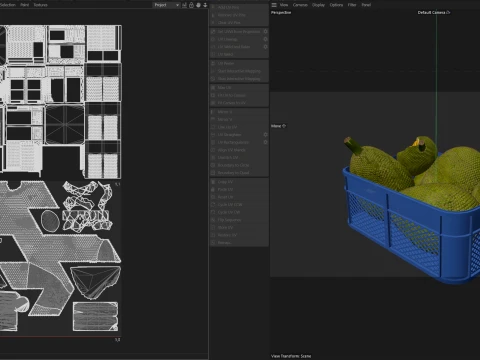The width and height of the screenshot is (480, 360).
Task: Run the Store UV command
Action: pos(239,228)
